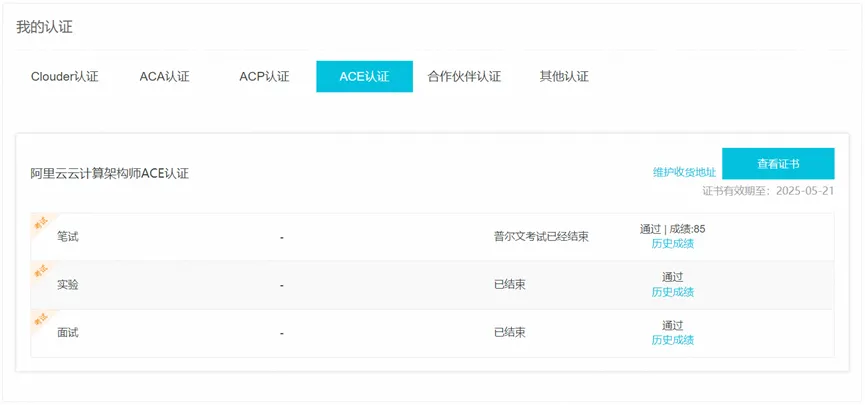
Task: Click the active ACE认证 tab
Action: click(x=364, y=76)
